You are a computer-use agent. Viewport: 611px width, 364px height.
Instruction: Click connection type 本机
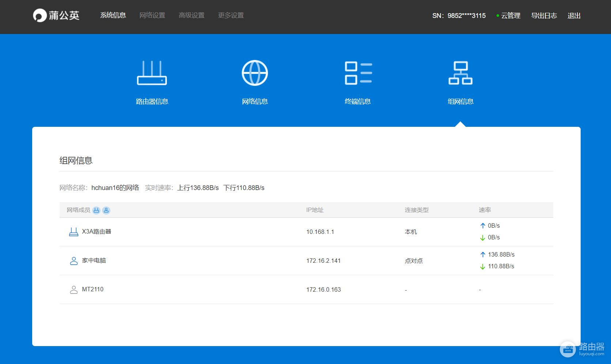pos(411,232)
